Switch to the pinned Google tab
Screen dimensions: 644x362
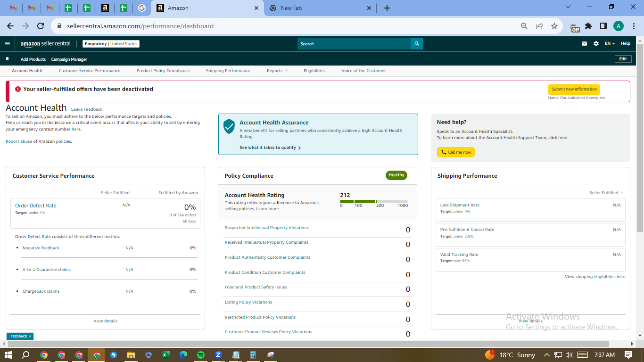point(142,8)
